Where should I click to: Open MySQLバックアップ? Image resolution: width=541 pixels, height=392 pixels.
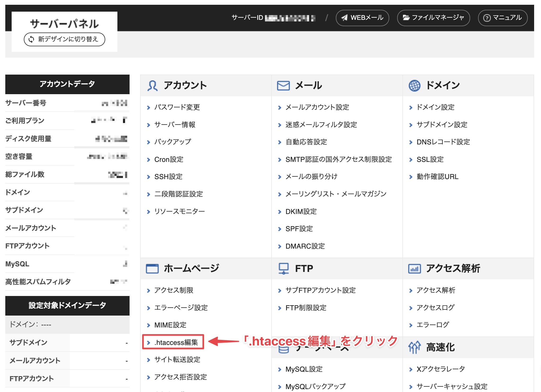coord(315,386)
